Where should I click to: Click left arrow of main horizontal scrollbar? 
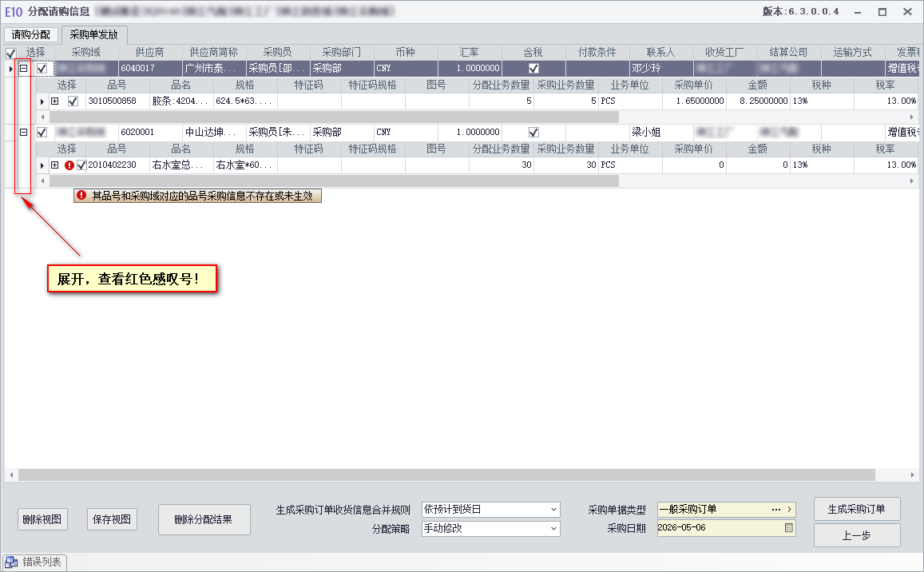click(x=11, y=475)
